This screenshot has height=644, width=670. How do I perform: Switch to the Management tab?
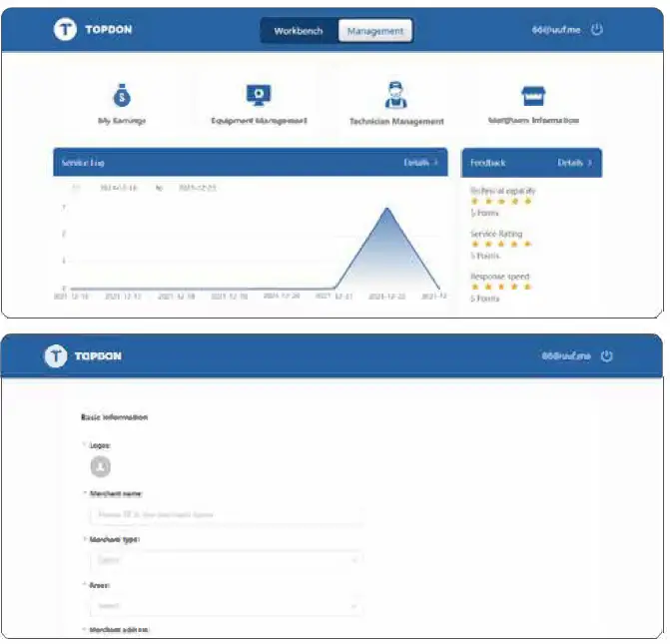point(375,31)
